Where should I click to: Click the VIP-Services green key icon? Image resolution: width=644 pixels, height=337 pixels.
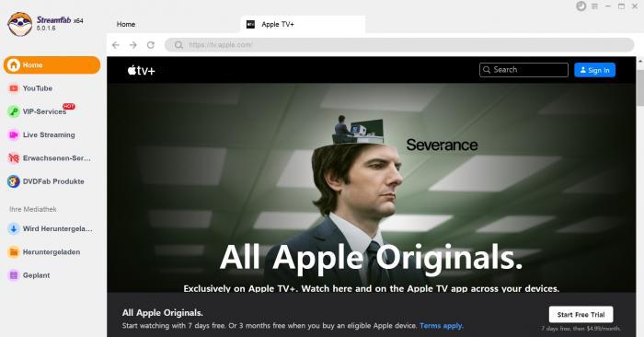click(14, 111)
